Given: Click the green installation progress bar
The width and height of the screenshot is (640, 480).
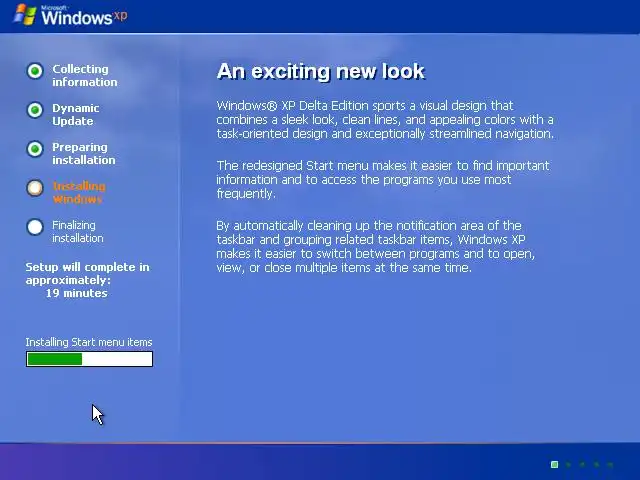Looking at the screenshot, I should click(89, 359).
